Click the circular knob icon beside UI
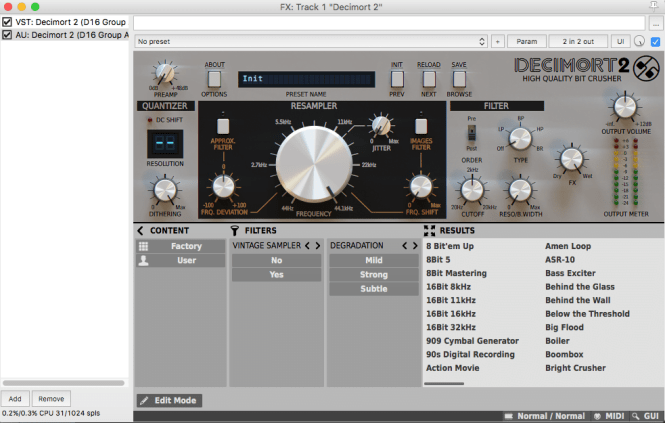The width and height of the screenshot is (665, 423). pyautogui.click(x=639, y=41)
